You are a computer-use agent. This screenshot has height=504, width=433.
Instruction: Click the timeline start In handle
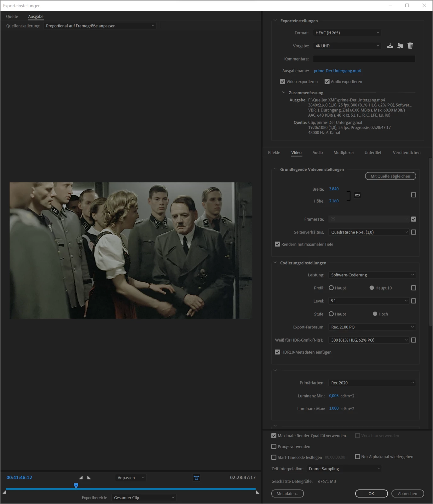pos(4,492)
